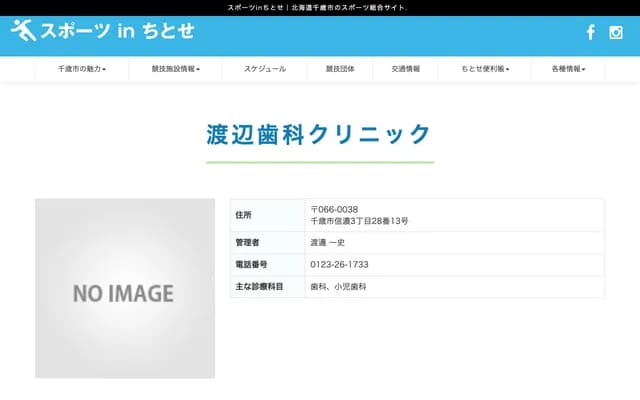Click the 渡辺歯科クリニック page heading
The image size is (640, 400).
click(320, 134)
